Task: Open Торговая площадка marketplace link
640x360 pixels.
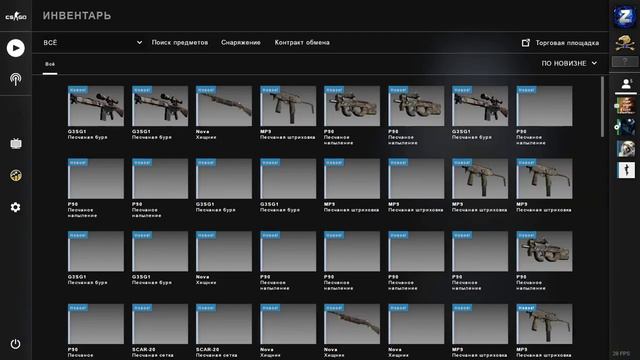Action: 567,42
